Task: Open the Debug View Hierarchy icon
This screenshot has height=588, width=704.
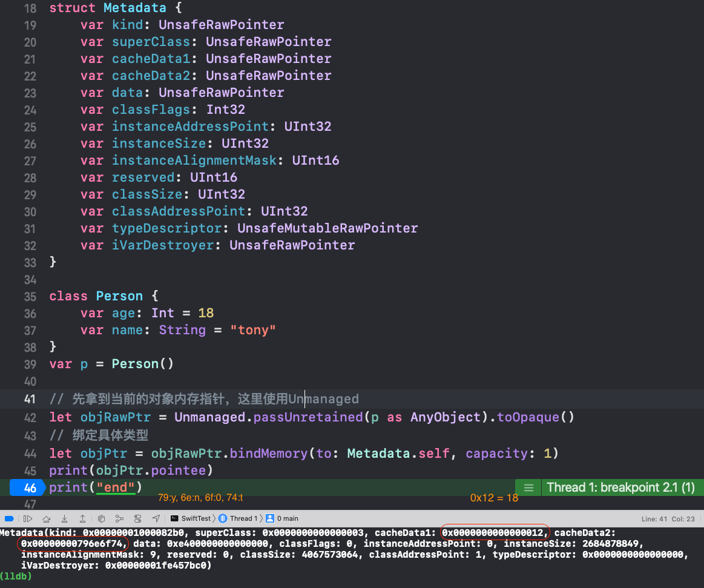Action: 101,518
